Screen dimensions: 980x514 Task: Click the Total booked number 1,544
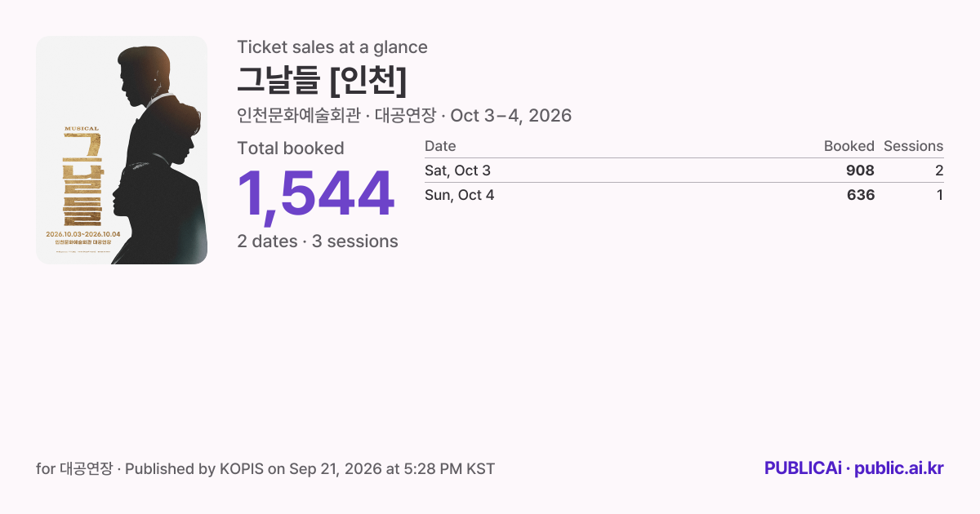click(x=316, y=195)
